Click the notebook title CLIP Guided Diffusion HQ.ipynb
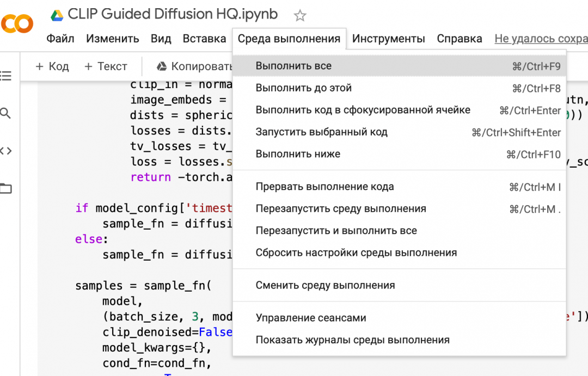 tap(173, 14)
